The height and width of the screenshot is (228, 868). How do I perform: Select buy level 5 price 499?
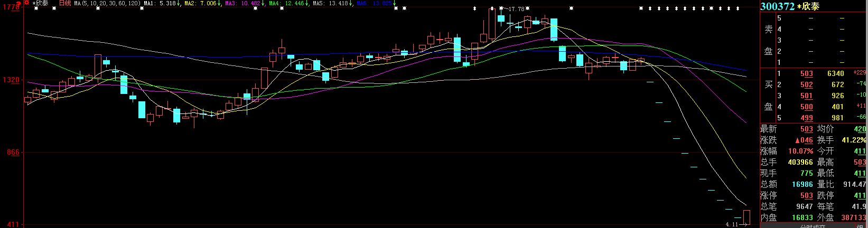[x=806, y=118]
